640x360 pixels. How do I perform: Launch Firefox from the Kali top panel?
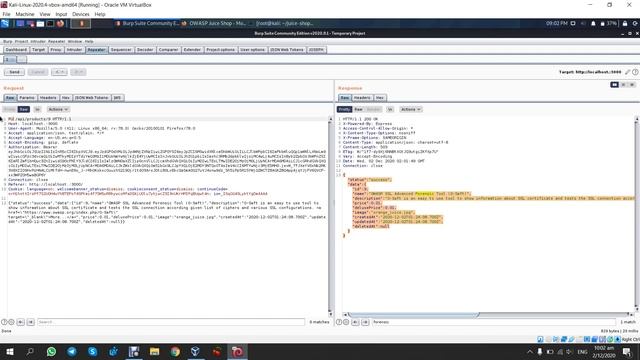click(x=60, y=24)
